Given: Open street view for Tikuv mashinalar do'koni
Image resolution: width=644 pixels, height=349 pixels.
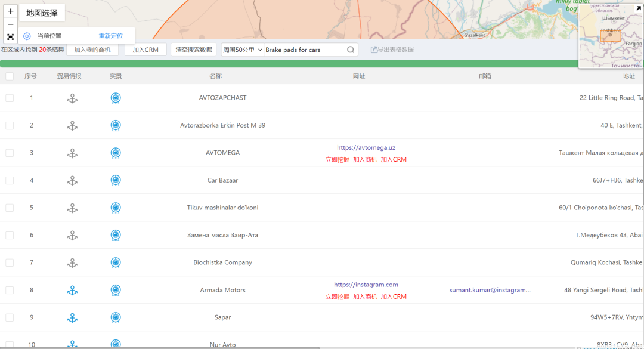Looking at the screenshot, I should click(x=116, y=208).
